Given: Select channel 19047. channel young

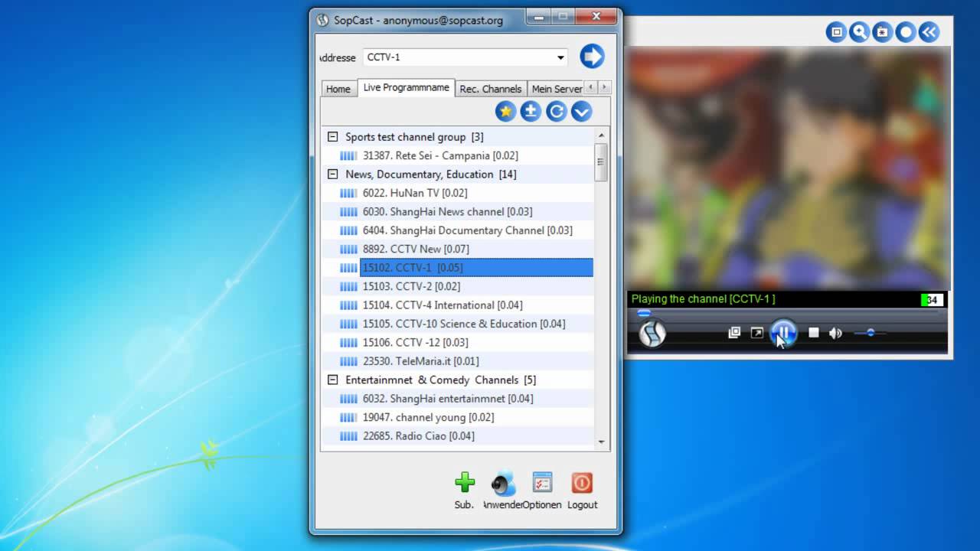Looking at the screenshot, I should pos(428,417).
